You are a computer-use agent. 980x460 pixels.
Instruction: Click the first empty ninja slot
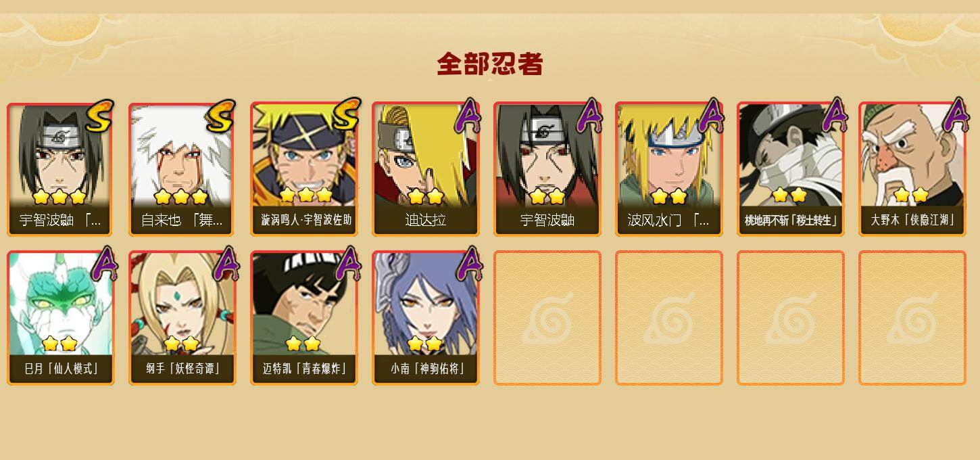(547, 318)
